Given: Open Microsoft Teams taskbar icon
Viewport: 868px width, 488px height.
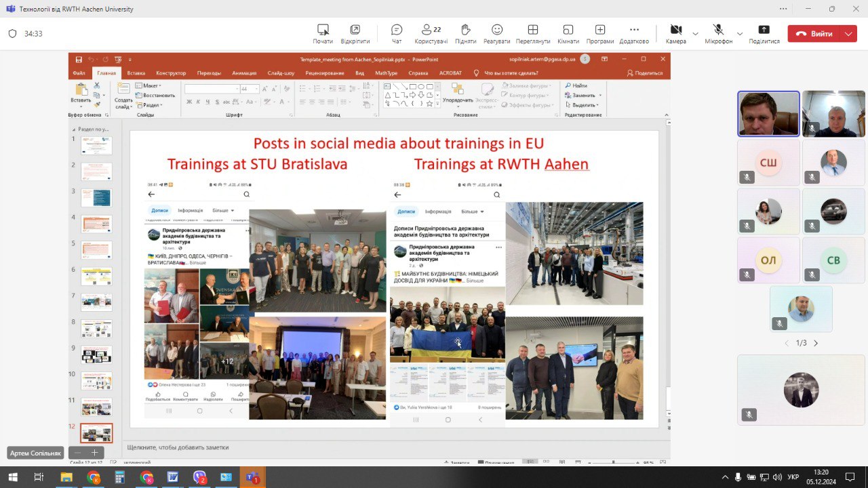Looking at the screenshot, I should pyautogui.click(x=253, y=477).
